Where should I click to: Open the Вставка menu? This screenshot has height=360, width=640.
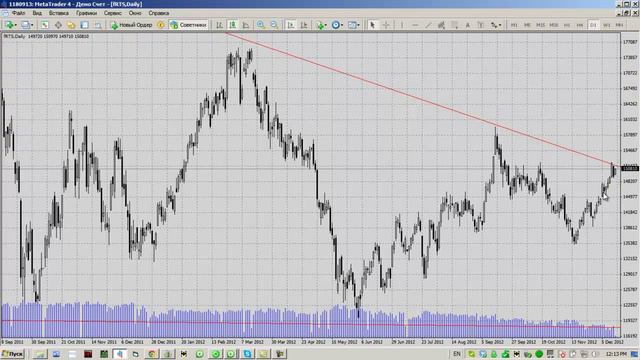point(59,13)
